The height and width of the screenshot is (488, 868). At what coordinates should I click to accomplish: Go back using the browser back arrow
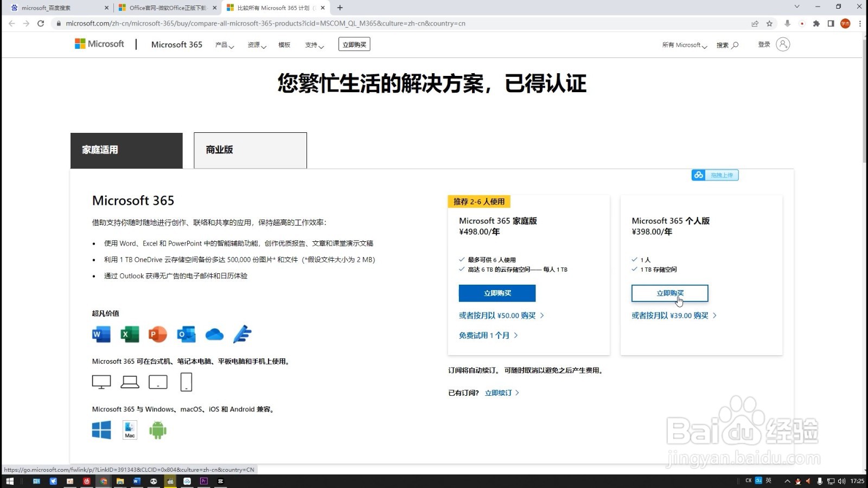pos(12,23)
